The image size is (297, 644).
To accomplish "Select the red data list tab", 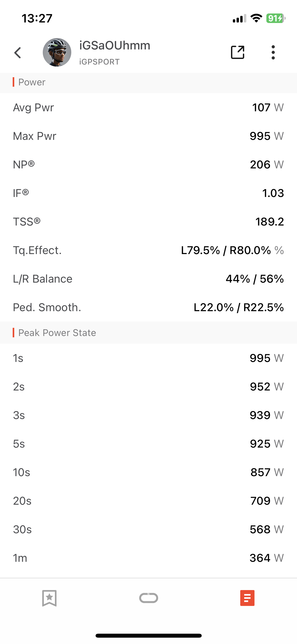I will (x=247, y=598).
